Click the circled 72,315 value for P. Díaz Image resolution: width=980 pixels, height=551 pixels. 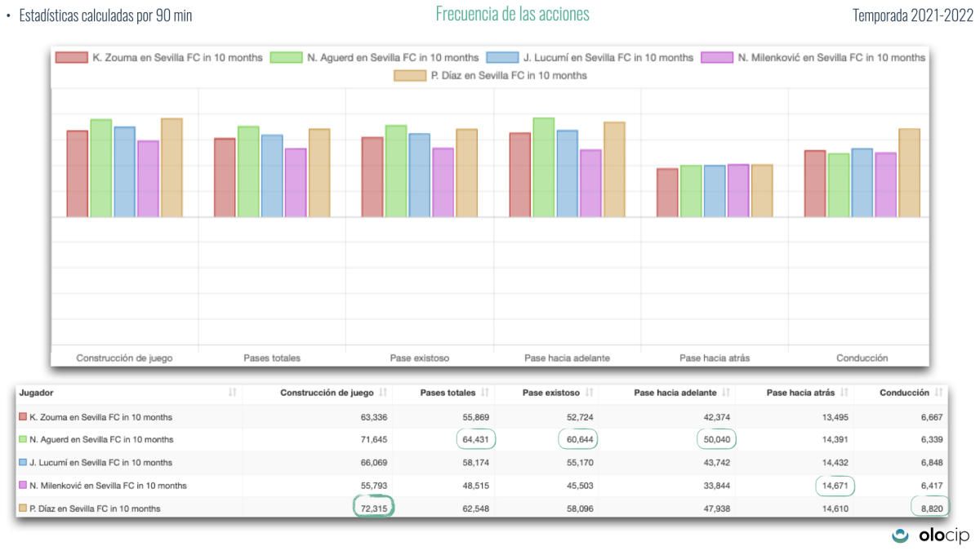[373, 508]
